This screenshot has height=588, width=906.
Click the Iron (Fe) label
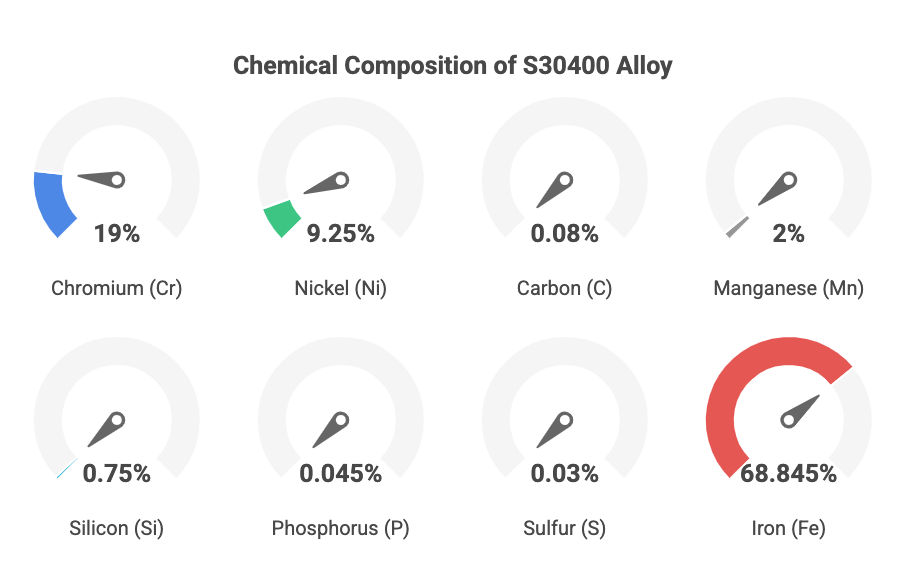[x=788, y=528]
